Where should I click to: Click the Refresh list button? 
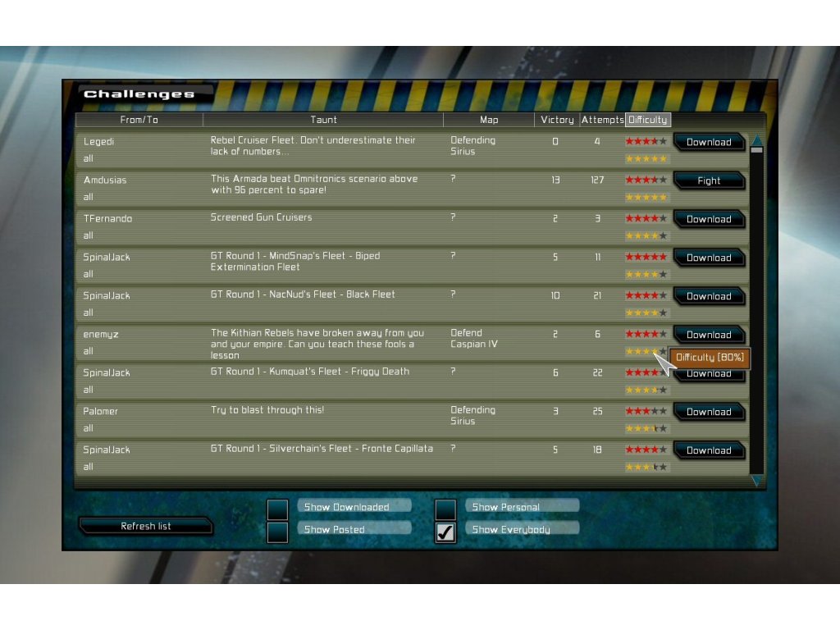[x=146, y=526]
